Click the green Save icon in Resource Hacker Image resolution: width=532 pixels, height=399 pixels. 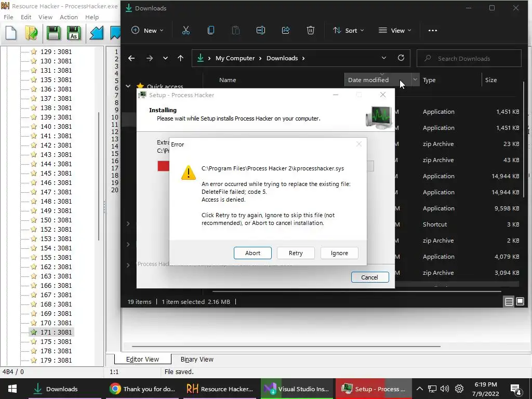tap(54, 33)
